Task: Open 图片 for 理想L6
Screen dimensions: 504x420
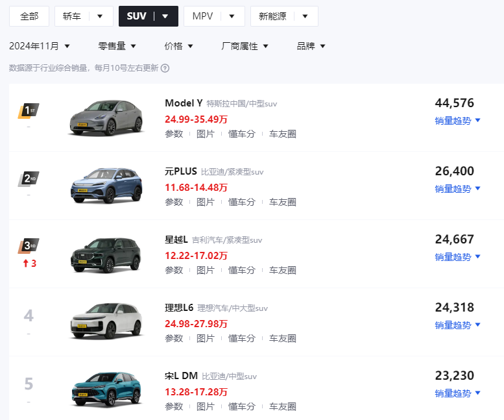Action: 206,338
